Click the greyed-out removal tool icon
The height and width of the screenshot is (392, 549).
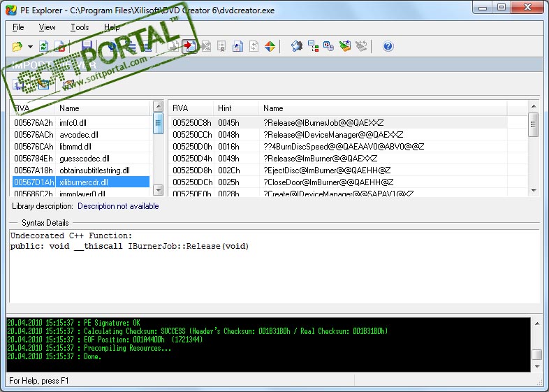361,46
